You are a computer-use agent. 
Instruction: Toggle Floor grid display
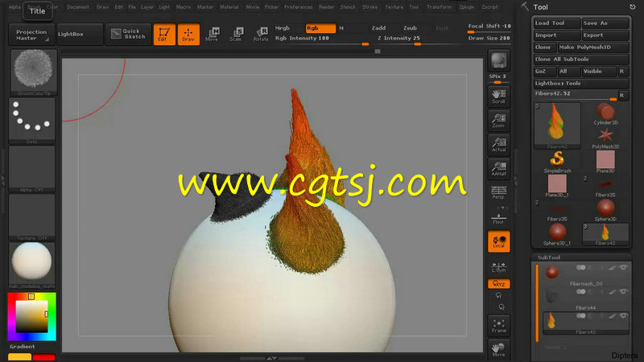498,217
